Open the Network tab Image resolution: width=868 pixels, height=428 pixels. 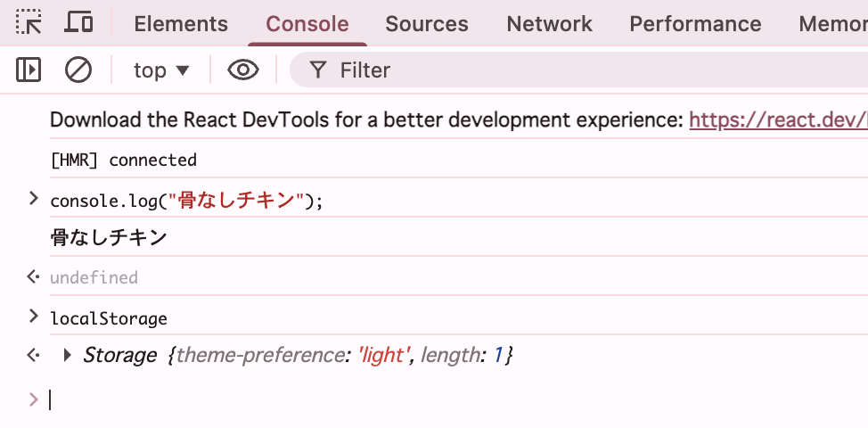click(549, 24)
